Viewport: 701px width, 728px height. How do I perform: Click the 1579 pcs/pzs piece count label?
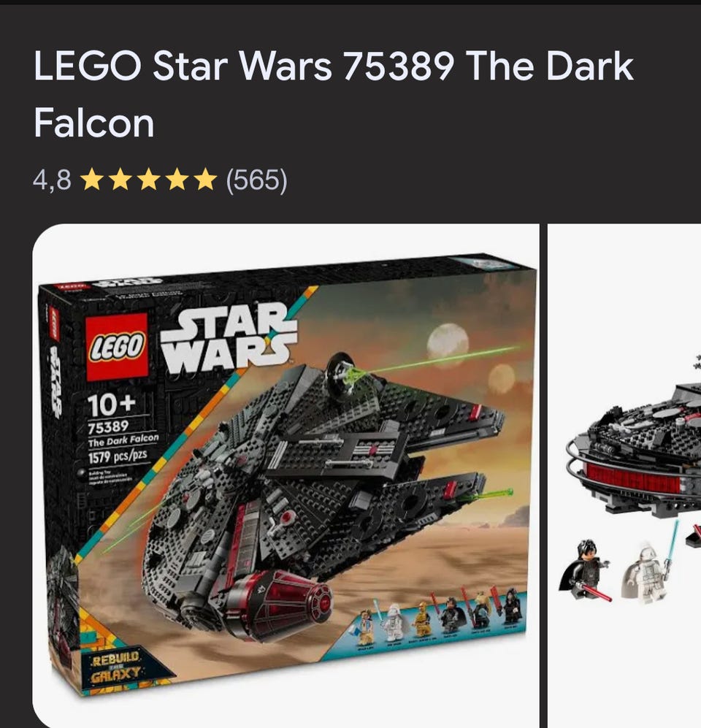118,456
